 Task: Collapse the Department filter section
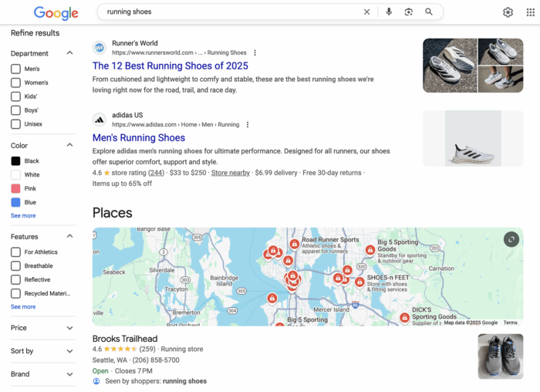pyautogui.click(x=69, y=53)
